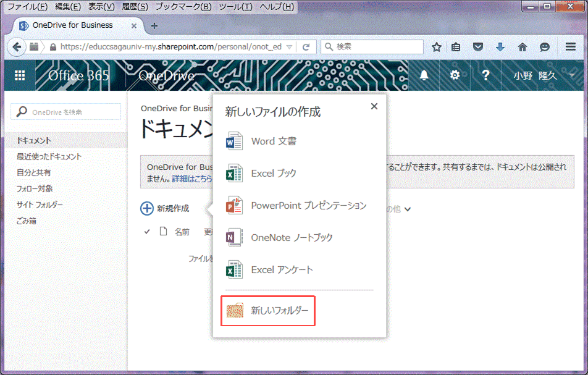Click the Office 365 header link
Screen dimensions: 588x375
coord(79,75)
